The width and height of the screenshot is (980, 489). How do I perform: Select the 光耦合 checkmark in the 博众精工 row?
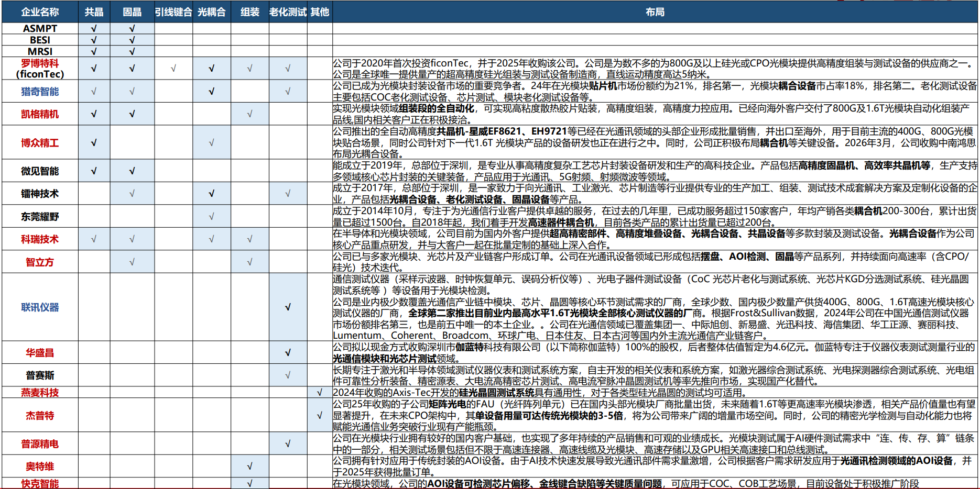coord(212,142)
